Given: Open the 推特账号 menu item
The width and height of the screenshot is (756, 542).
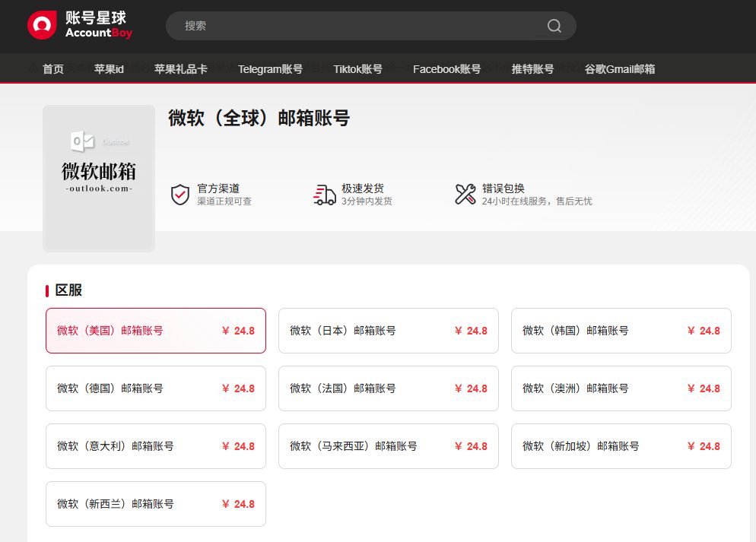Looking at the screenshot, I should (532, 69).
